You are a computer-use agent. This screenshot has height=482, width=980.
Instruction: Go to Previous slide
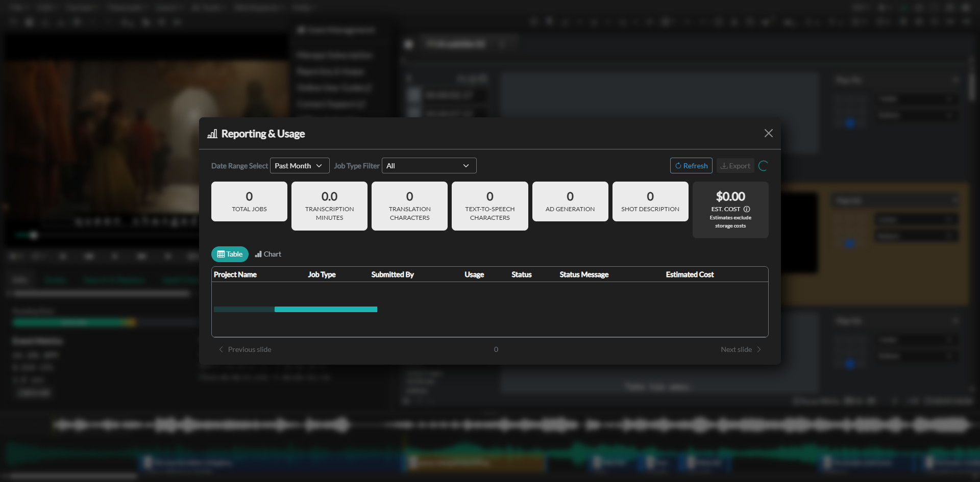pos(245,349)
